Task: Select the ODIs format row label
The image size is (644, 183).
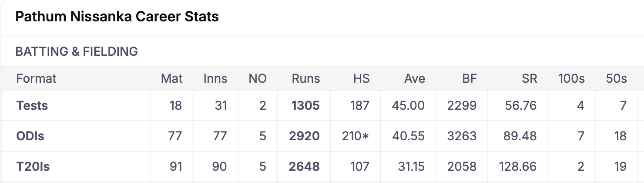Action: click(30, 136)
